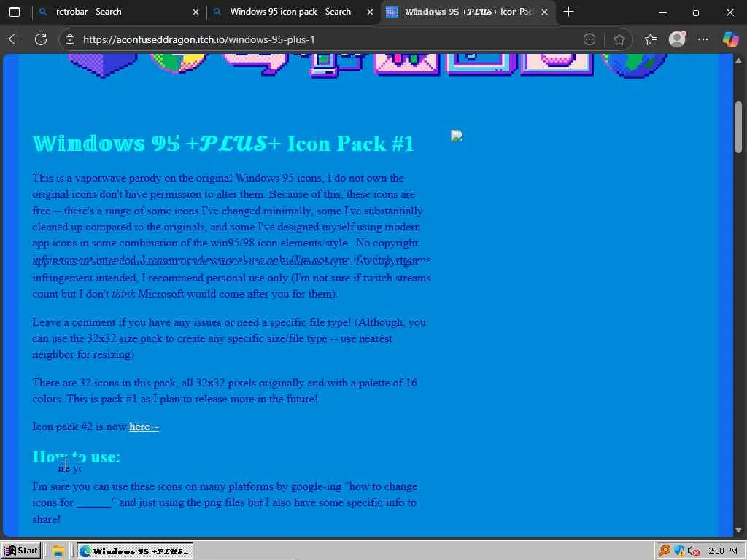Activate the Windows 95 +PLUS taskbar button
Screen dimensions: 747x560
[135, 551]
